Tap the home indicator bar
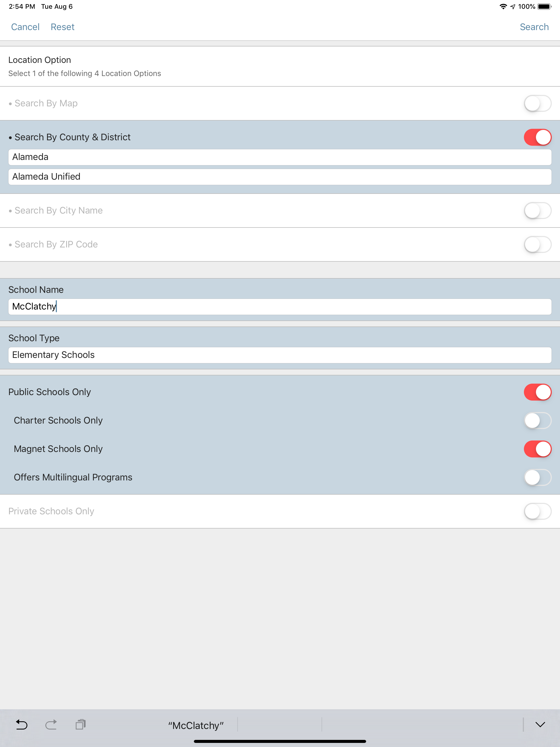560x747 pixels. (x=280, y=741)
